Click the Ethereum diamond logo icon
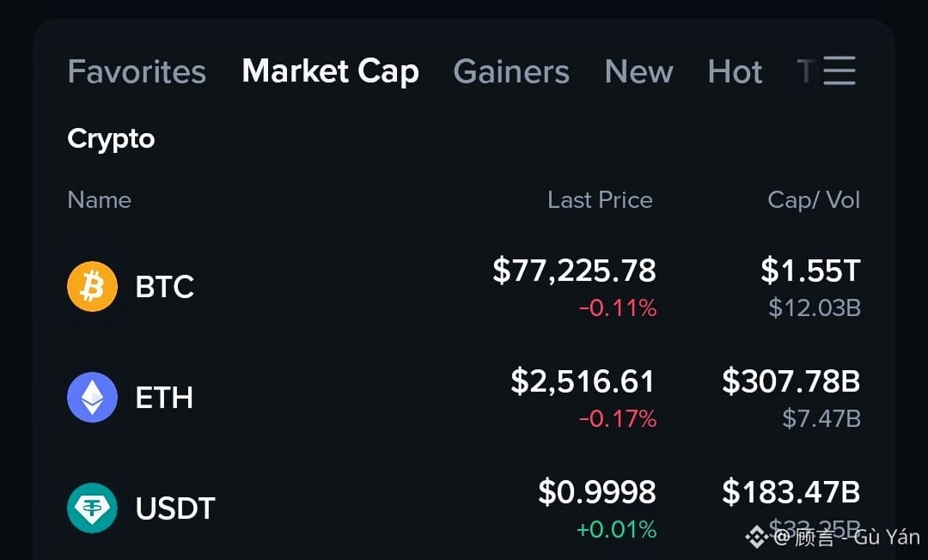This screenshot has height=560, width=928. pos(92,398)
